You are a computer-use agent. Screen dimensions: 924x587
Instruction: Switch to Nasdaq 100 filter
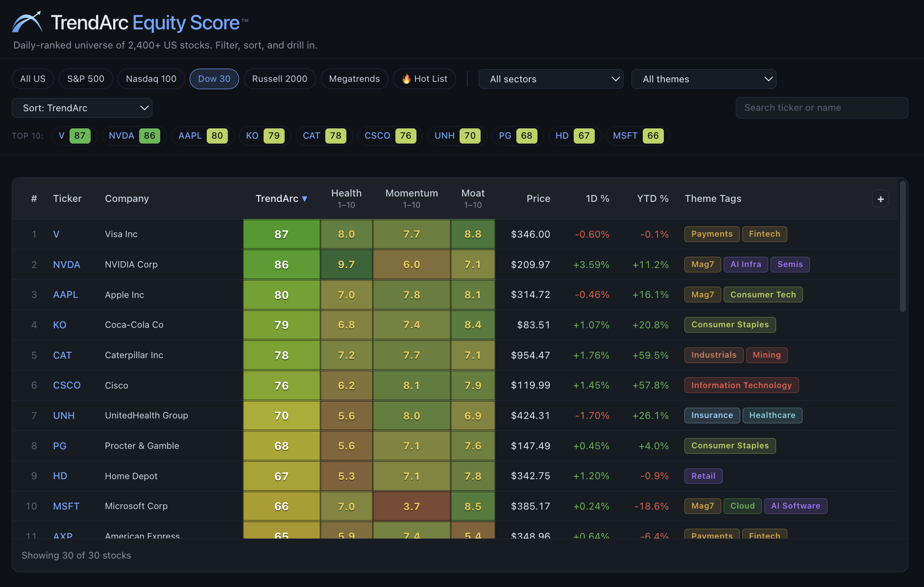pyautogui.click(x=151, y=79)
